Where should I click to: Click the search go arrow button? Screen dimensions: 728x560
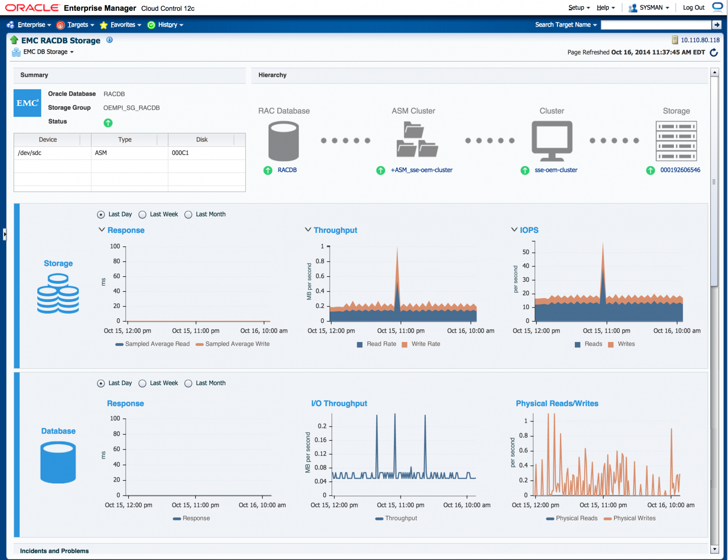[x=716, y=25]
